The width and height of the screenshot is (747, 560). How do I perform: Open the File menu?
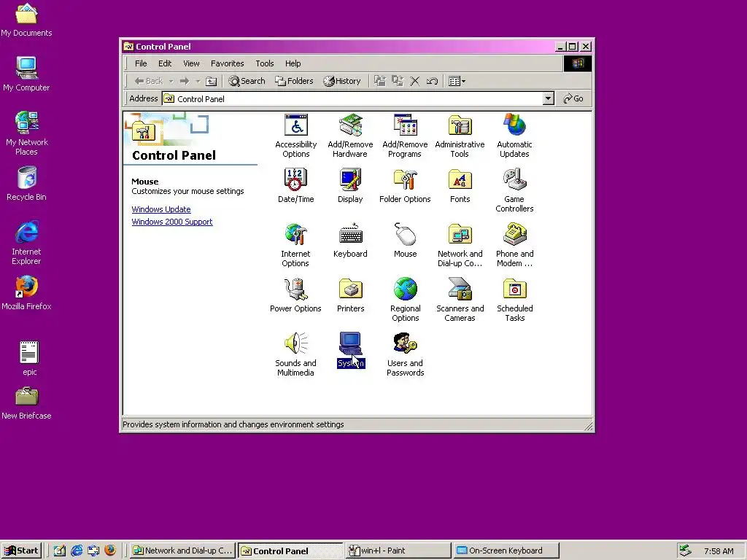point(141,63)
